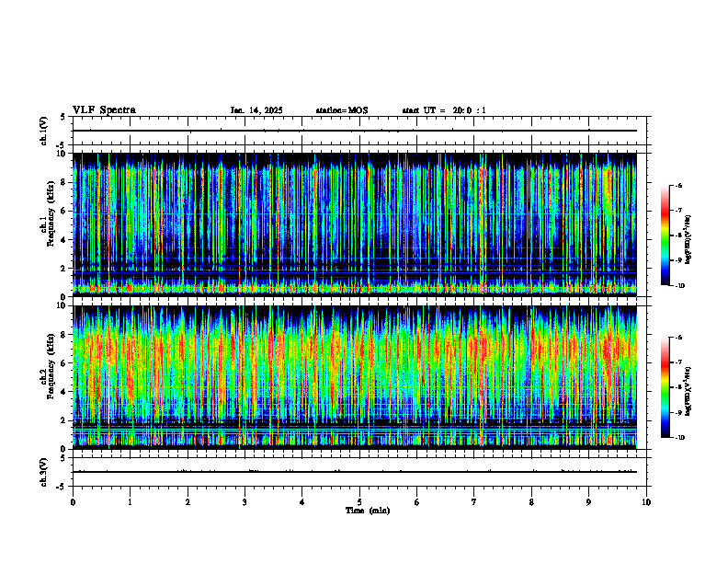Click the "VLF Spectra" plot title
Image resolution: width=728 pixels, height=563 pixels.
(104, 110)
